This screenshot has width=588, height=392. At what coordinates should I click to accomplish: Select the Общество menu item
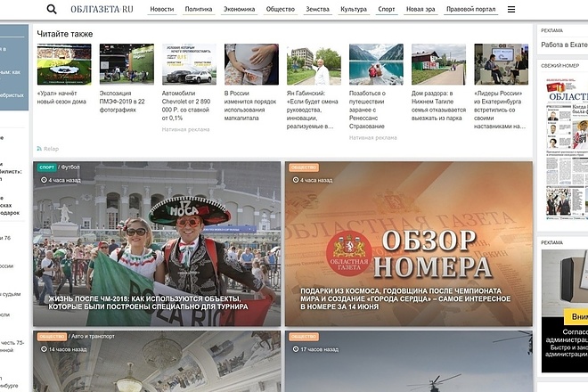281,9
